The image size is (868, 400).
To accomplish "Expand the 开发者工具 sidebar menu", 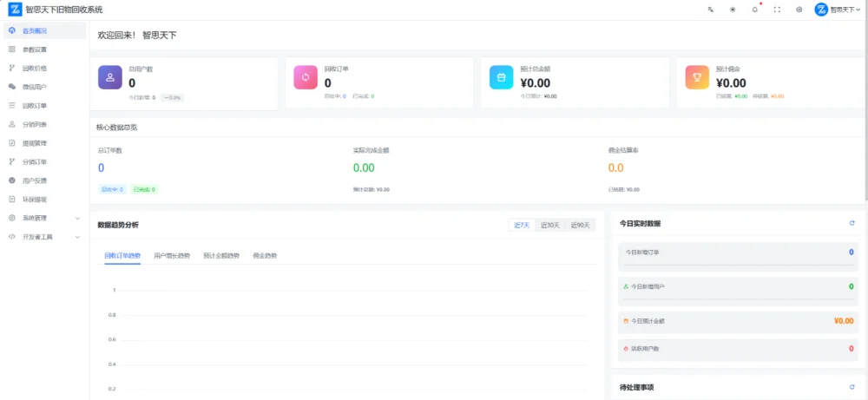I will [x=43, y=236].
